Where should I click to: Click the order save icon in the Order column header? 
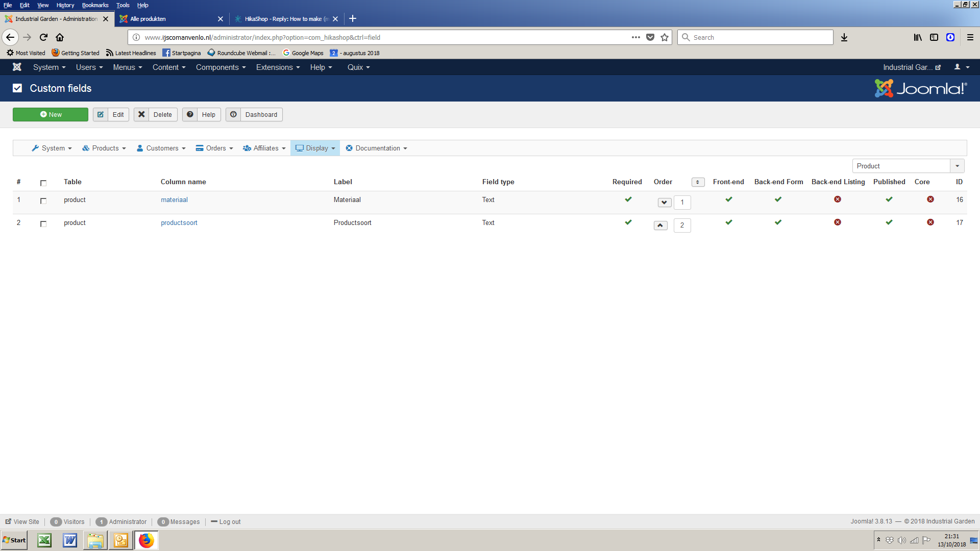(698, 182)
